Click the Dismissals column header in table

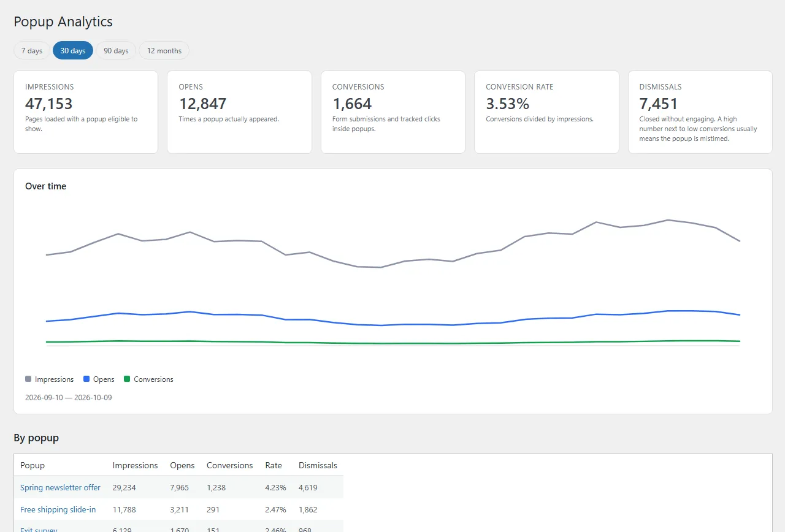pos(318,466)
